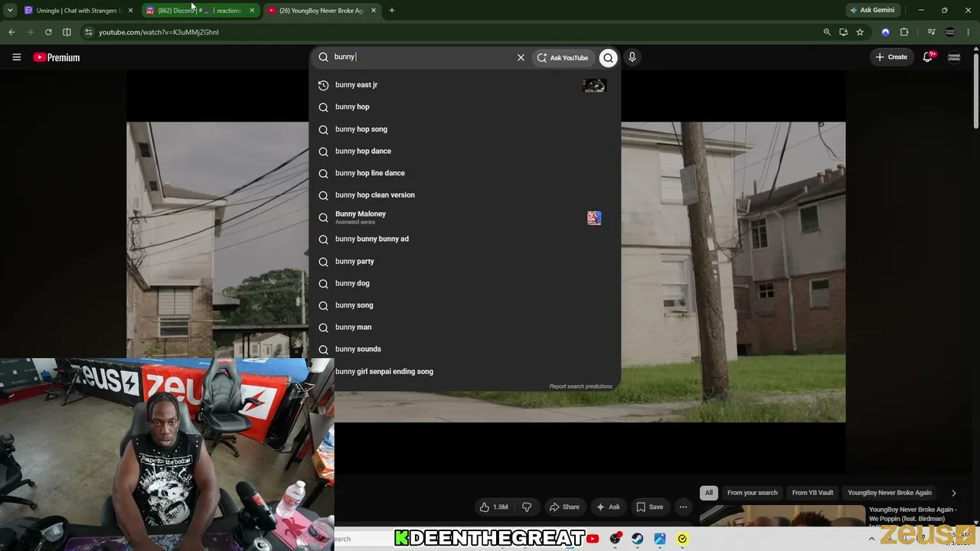The image size is (980, 551).
Task: Select the "From your search" chip
Action: 753,493
